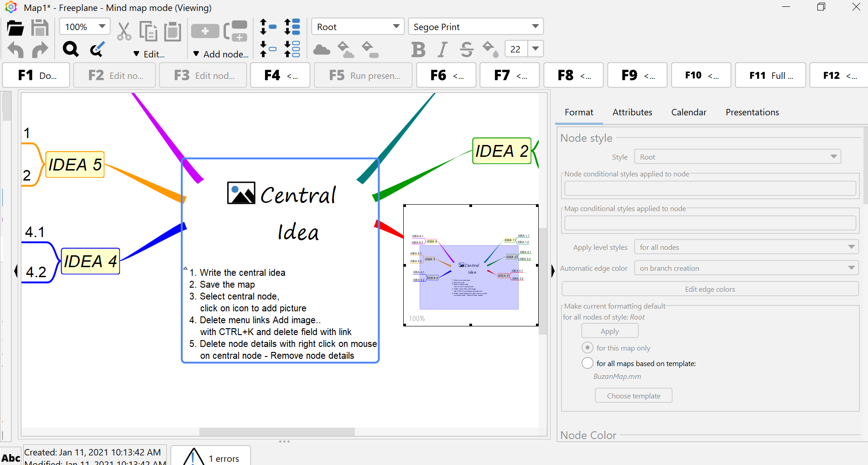Redo action with the forward arrow icon

pos(40,49)
